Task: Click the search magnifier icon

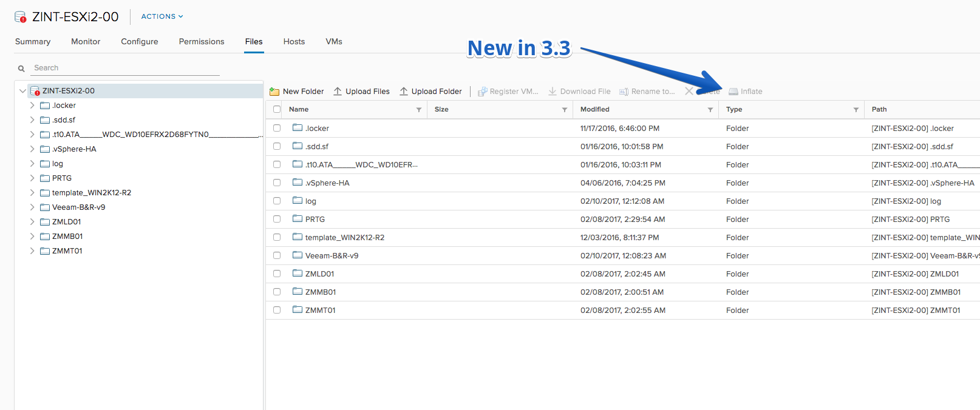Action: pyautogui.click(x=21, y=69)
